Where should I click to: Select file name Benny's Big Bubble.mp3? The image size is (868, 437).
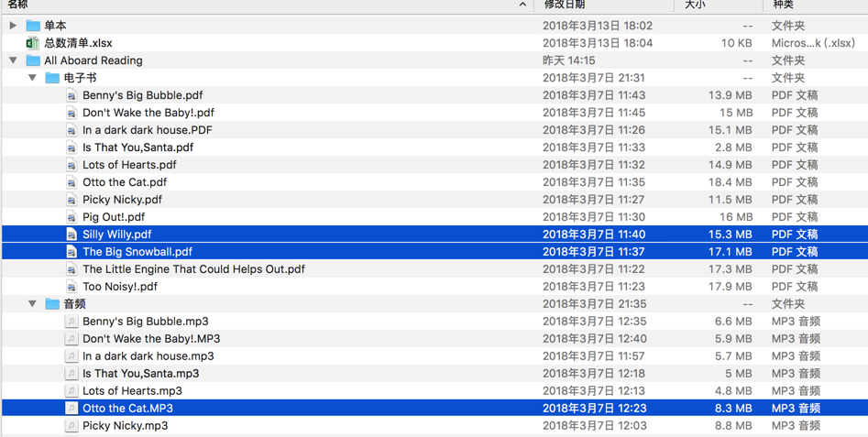[146, 322]
